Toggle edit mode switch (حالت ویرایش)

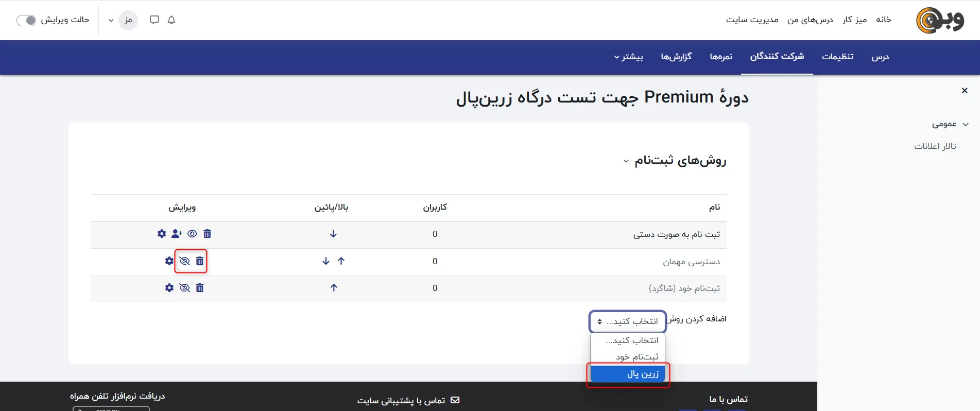[26, 20]
